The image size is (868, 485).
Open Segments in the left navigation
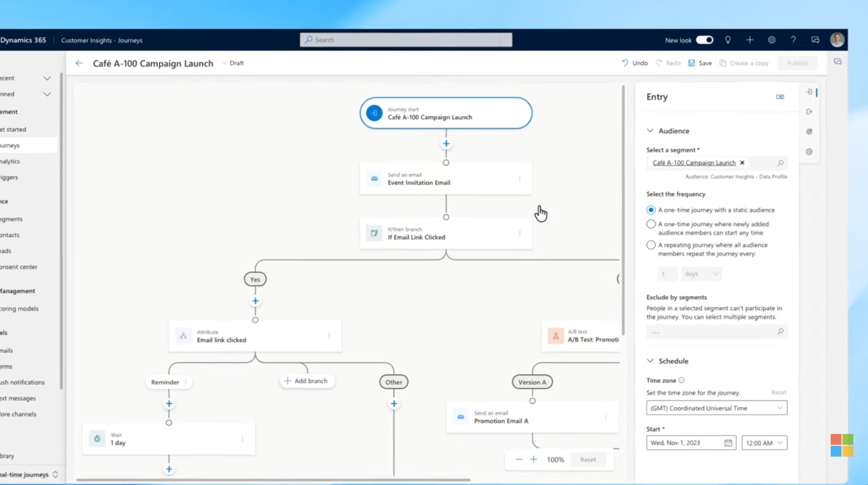pos(12,219)
